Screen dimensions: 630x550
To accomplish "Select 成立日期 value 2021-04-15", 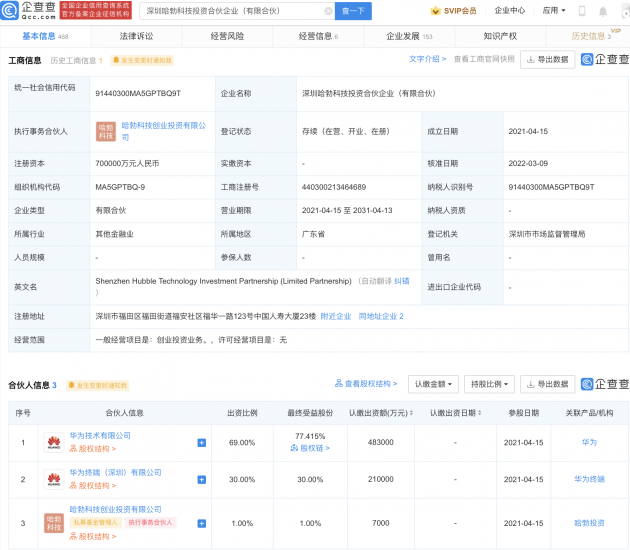I will (528, 131).
